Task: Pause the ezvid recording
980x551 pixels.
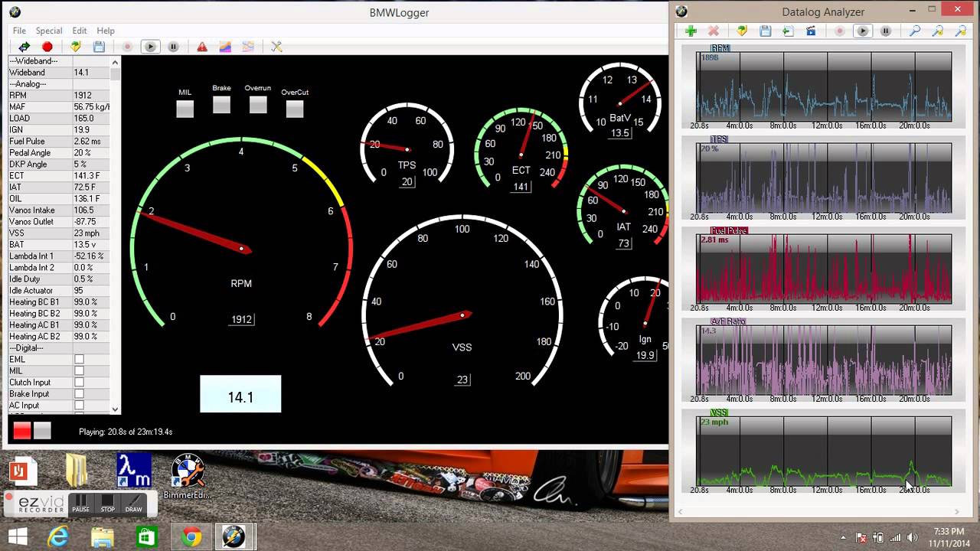Action: pos(80,504)
